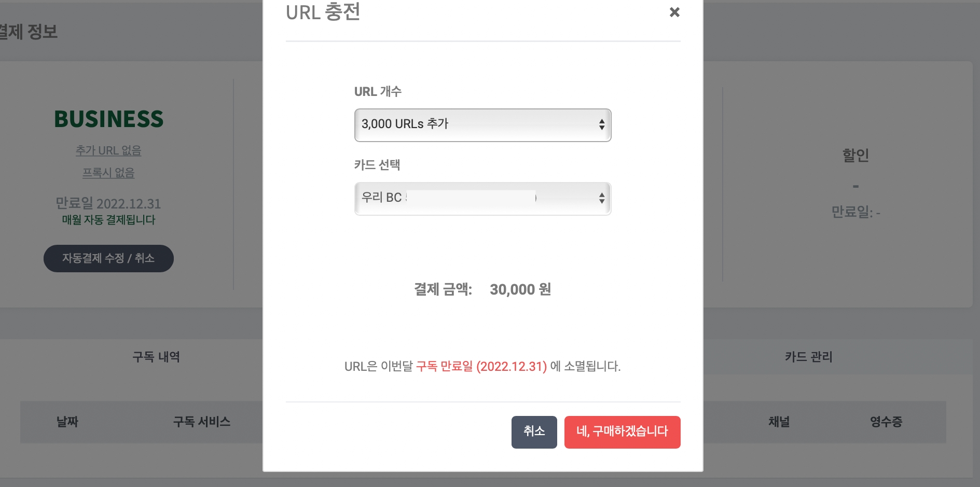Click the 구독 만료일 (2022.12.31) red text
The image size is (980, 487).
click(x=481, y=367)
